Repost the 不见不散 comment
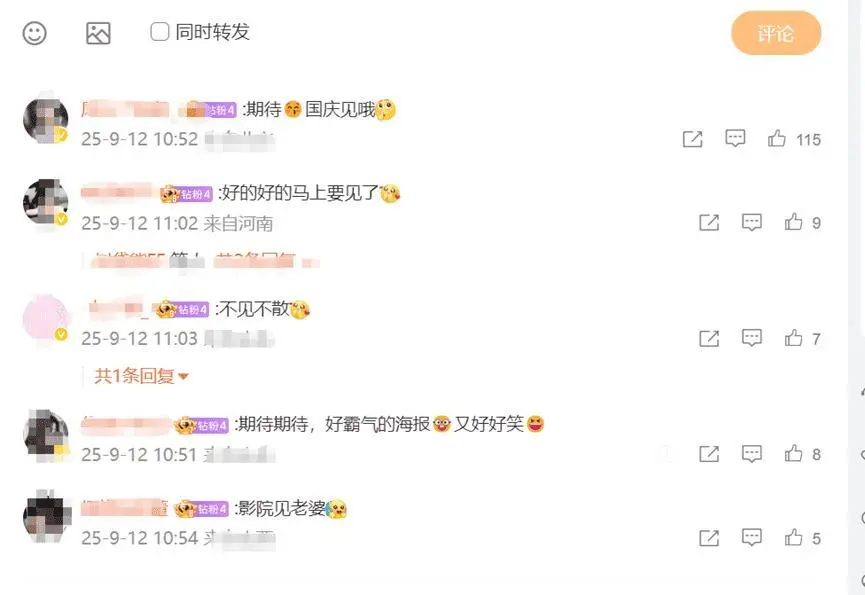The height and width of the screenshot is (595, 865). point(709,338)
